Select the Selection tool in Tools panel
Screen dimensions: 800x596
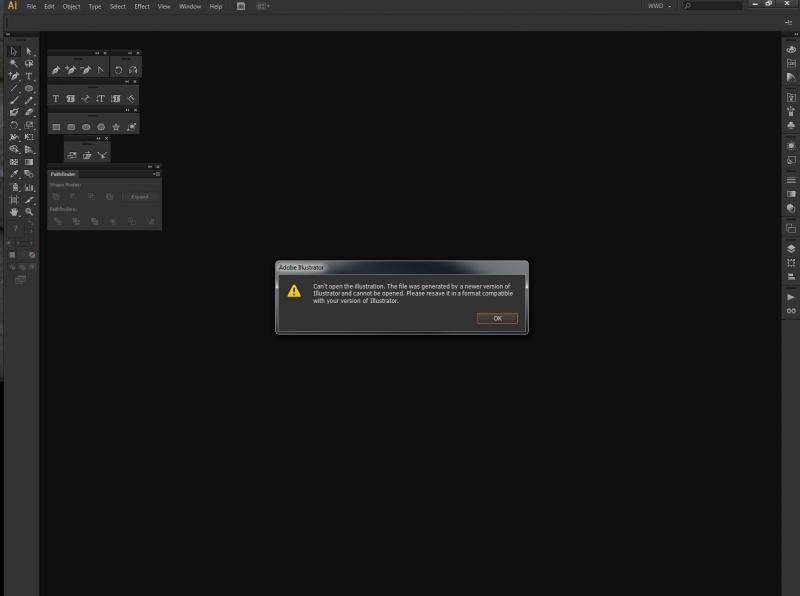point(13,52)
